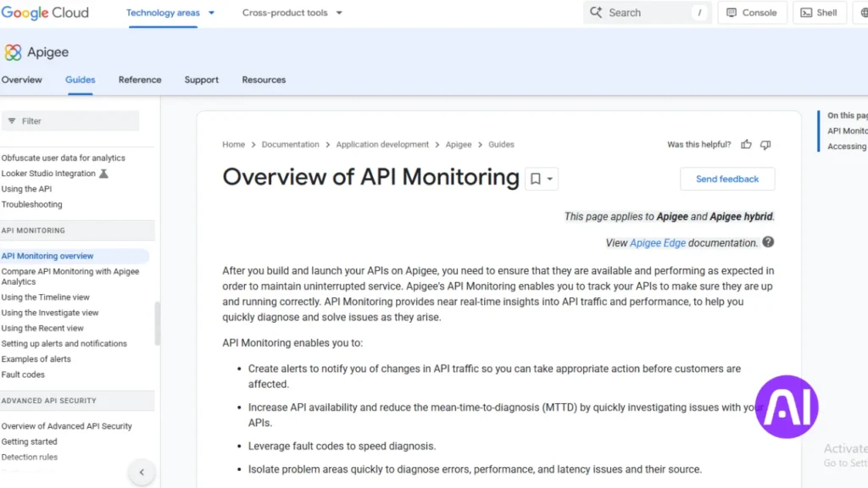Open the Console from the top bar

click(x=752, y=12)
